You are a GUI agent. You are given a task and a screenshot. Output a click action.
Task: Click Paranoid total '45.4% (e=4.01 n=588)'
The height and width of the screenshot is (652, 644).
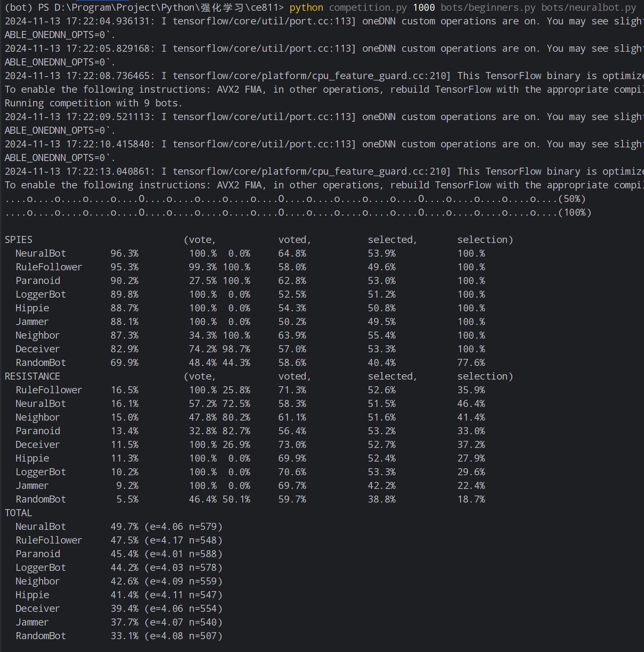coord(166,554)
